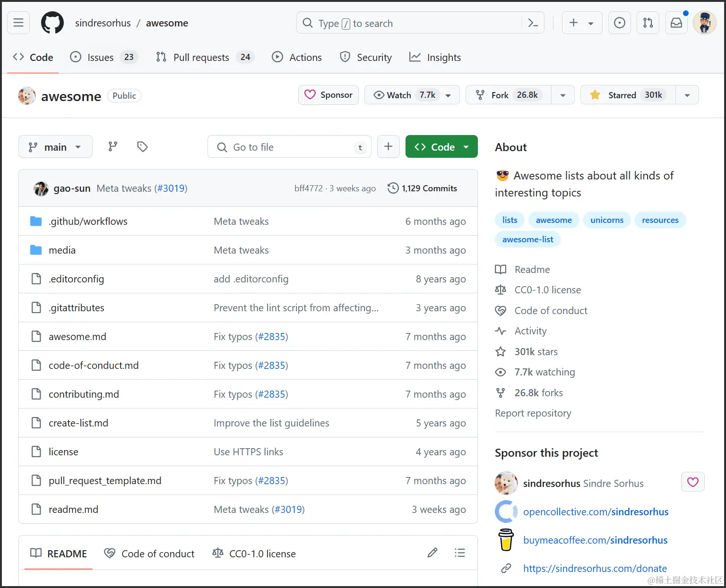Open the README outline icon
The width and height of the screenshot is (726, 588).
[x=460, y=553]
